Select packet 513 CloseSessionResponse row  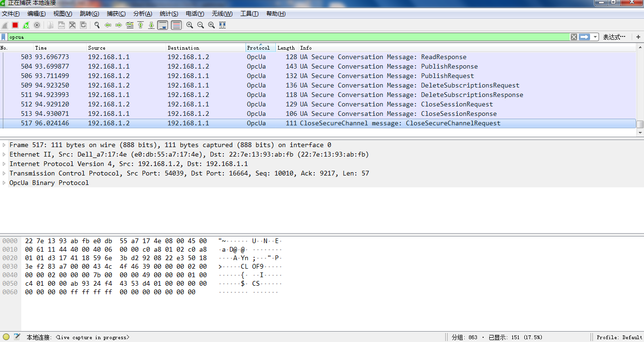click(318, 114)
